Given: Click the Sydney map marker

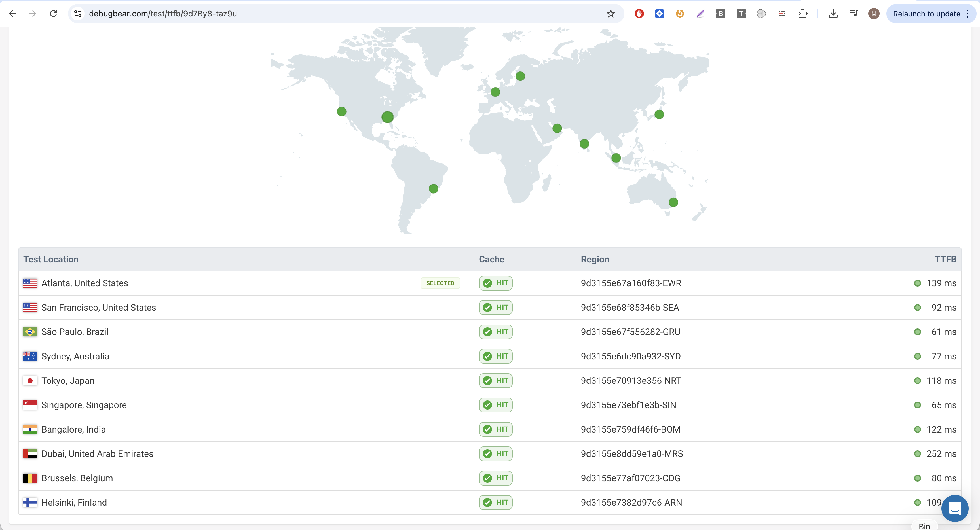Looking at the screenshot, I should 673,202.
